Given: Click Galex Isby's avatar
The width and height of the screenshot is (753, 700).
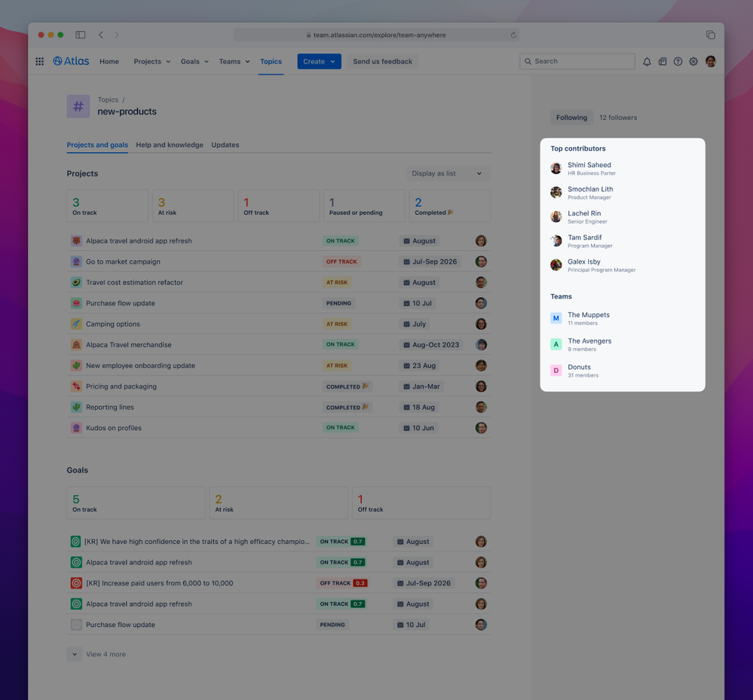Looking at the screenshot, I should coord(556,265).
